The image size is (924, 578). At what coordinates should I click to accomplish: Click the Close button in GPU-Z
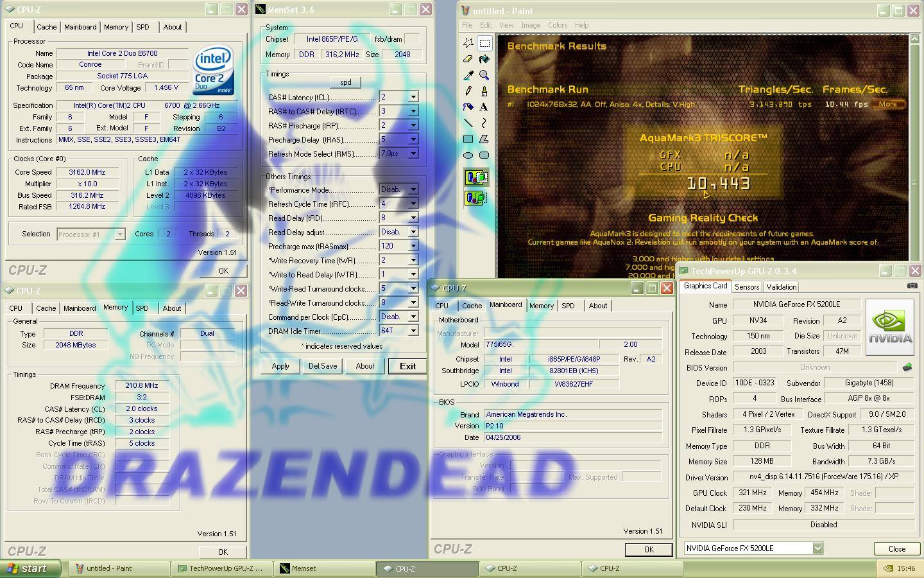click(x=896, y=548)
